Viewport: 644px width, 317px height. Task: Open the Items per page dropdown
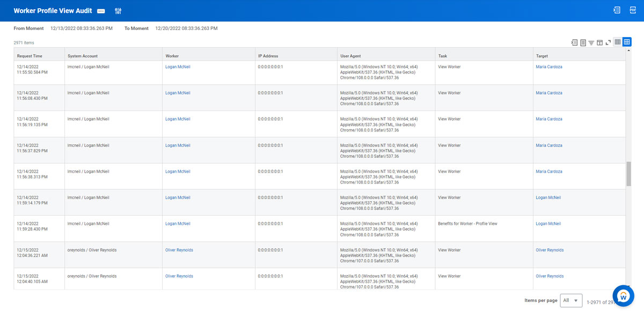pos(571,300)
